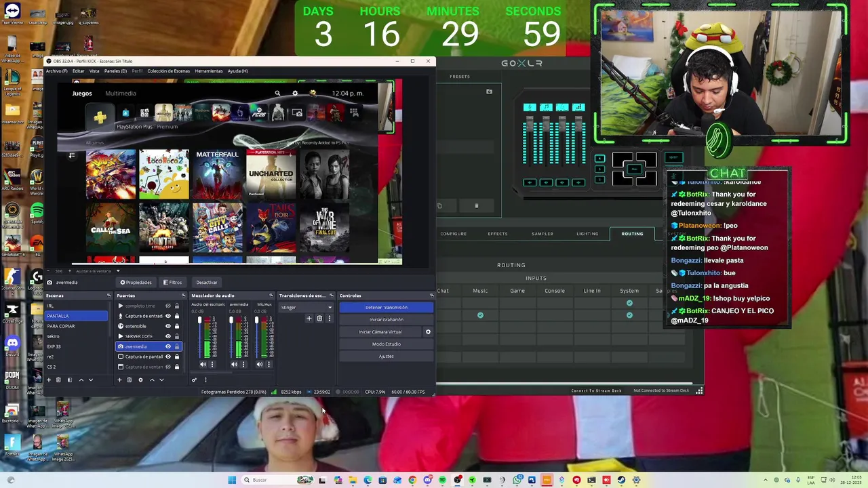Open source Propiedades in OBS
This screenshot has height=488, width=868.
pyautogui.click(x=136, y=282)
